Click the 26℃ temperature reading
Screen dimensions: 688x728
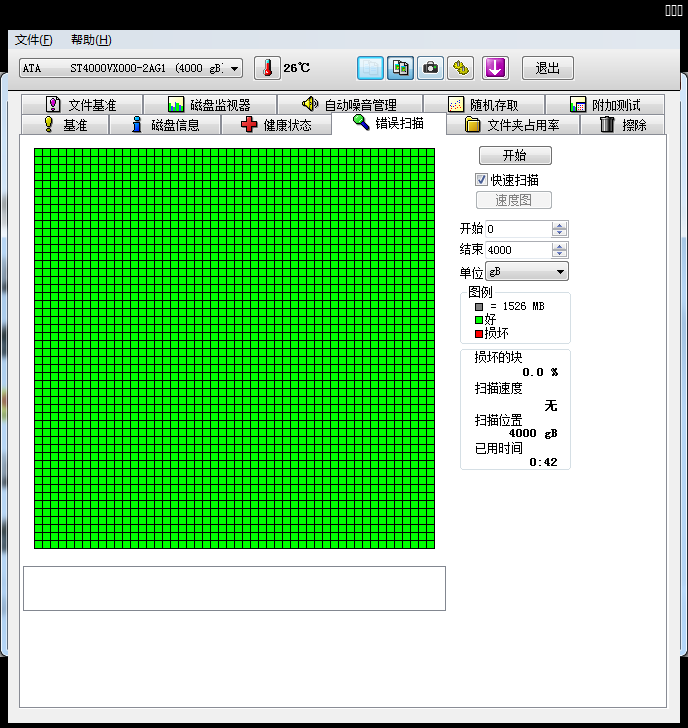tap(297, 68)
